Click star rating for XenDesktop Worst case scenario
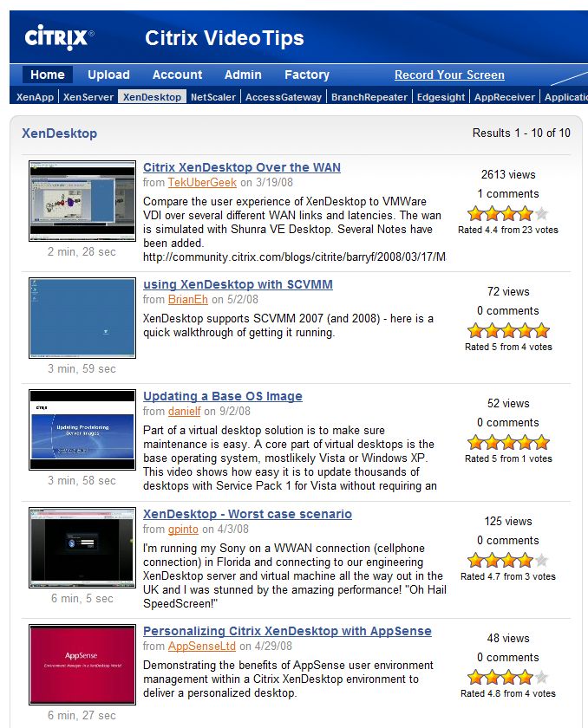The image size is (588, 728). [508, 560]
